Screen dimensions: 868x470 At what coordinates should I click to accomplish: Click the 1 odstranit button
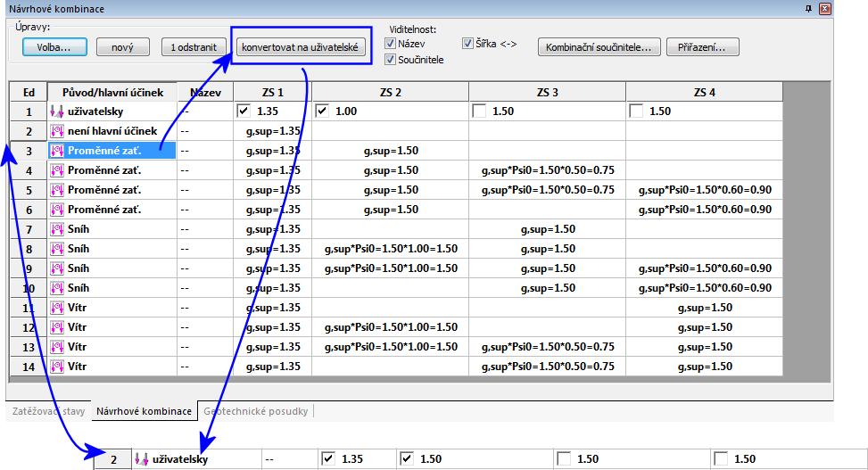pos(194,47)
